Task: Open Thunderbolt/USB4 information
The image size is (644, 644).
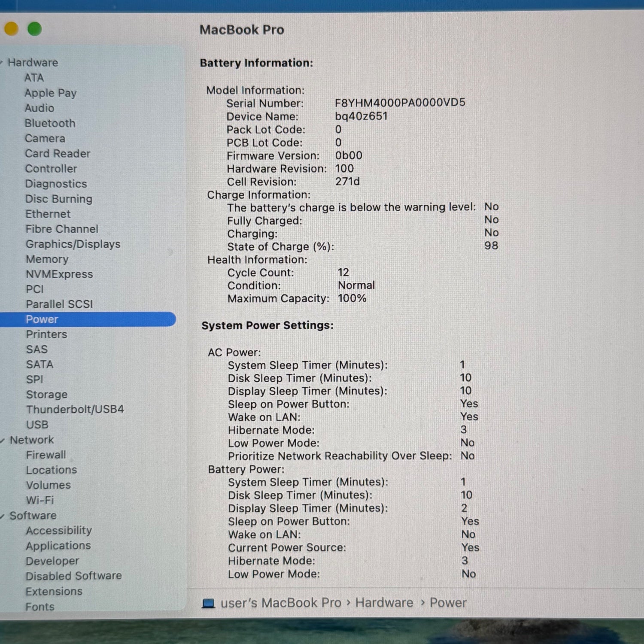Action: (75, 410)
